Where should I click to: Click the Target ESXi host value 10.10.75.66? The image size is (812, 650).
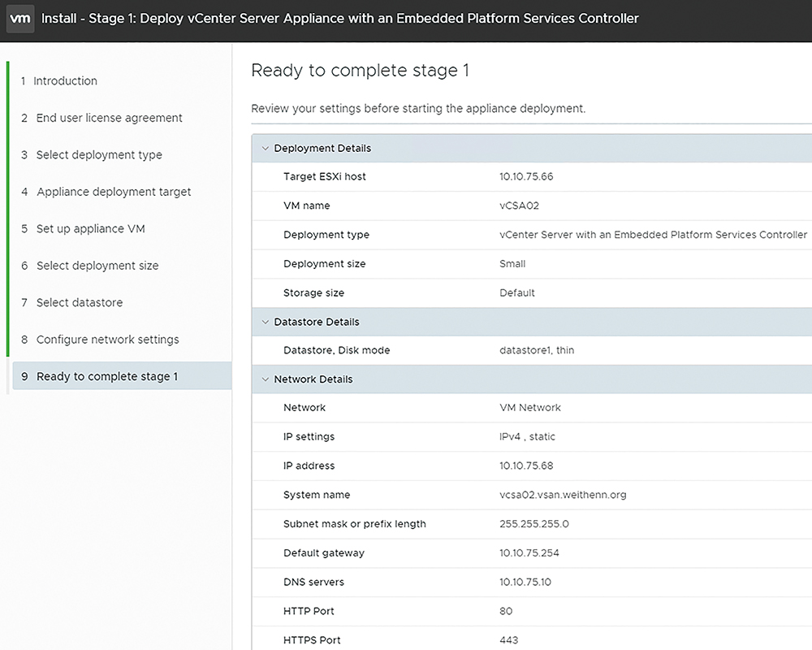click(526, 177)
